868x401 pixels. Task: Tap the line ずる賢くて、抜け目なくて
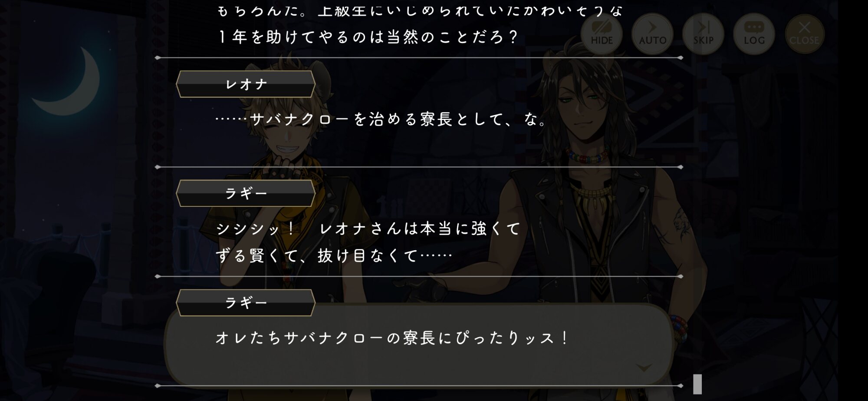334,255
